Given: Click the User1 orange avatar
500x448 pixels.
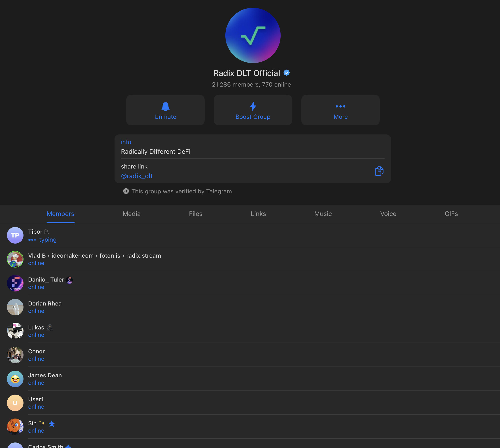Looking at the screenshot, I should (x=15, y=403).
